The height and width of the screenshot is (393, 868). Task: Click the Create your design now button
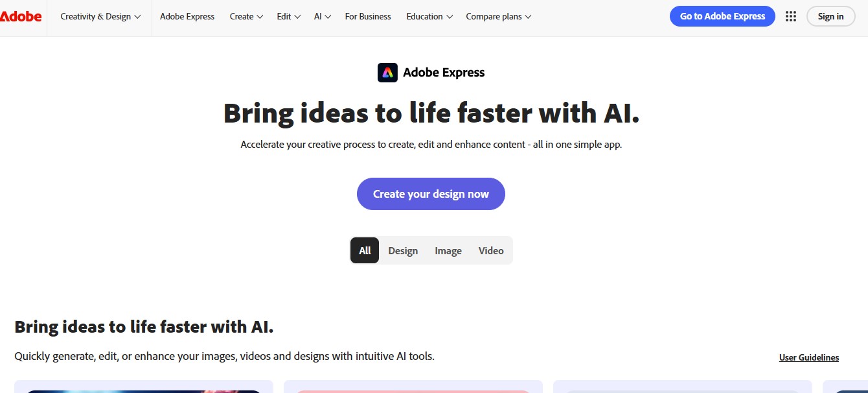coord(431,194)
